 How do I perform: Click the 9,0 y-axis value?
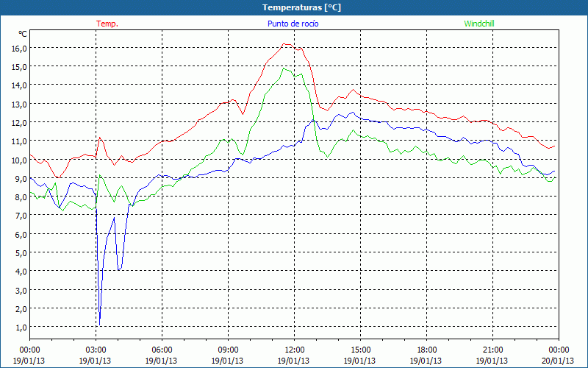(21, 178)
